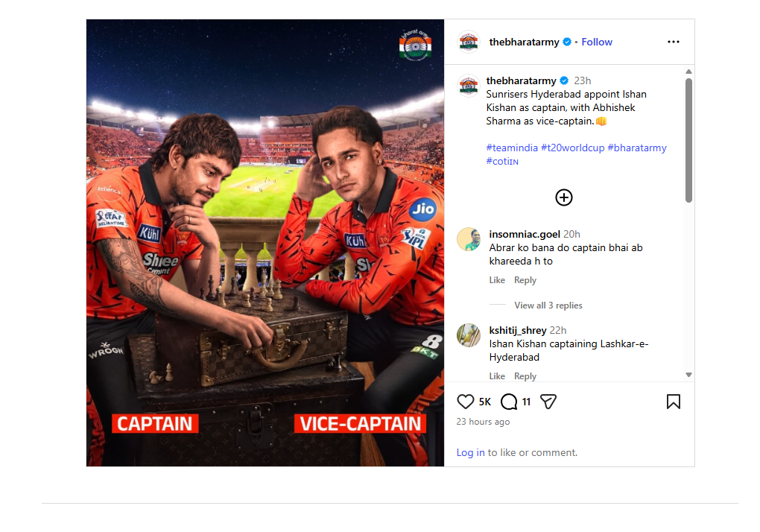Click Log in link to comment
Screen dimensions: 760x532
click(x=470, y=452)
